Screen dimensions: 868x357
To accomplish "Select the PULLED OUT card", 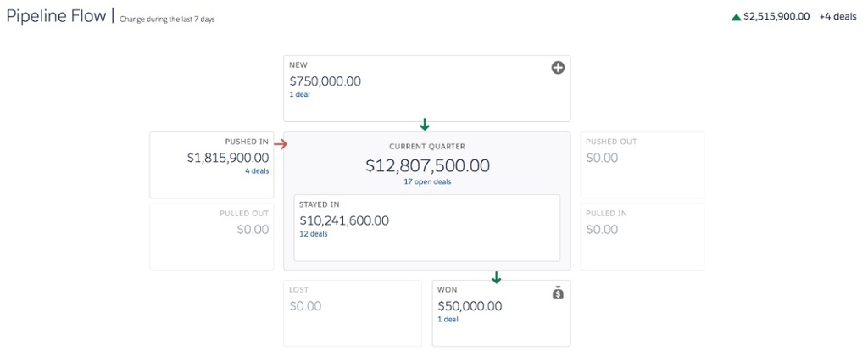I will tap(210, 237).
